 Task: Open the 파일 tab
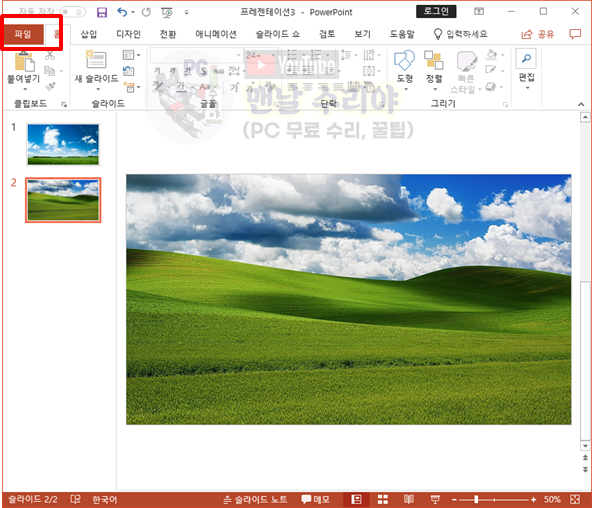(x=23, y=34)
